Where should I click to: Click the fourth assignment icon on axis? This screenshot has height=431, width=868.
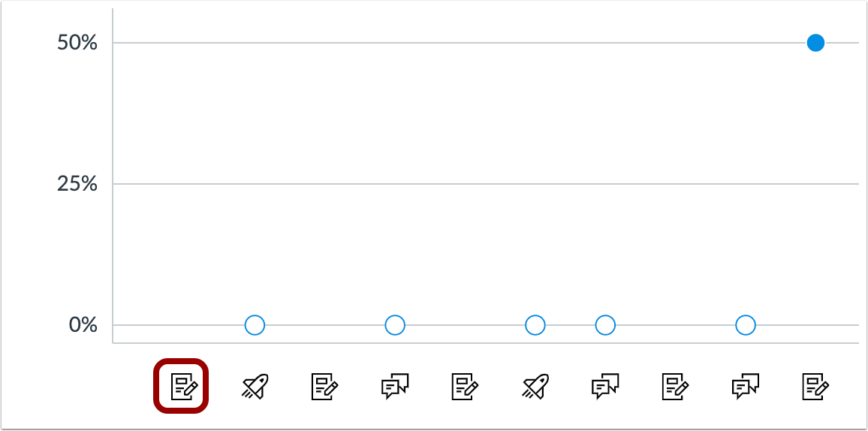(x=675, y=386)
